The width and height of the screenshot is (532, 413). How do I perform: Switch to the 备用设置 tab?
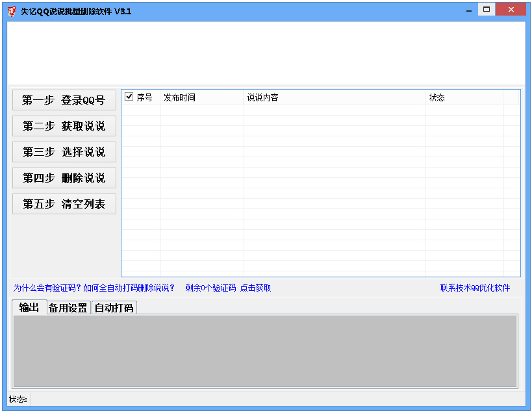tap(68, 308)
